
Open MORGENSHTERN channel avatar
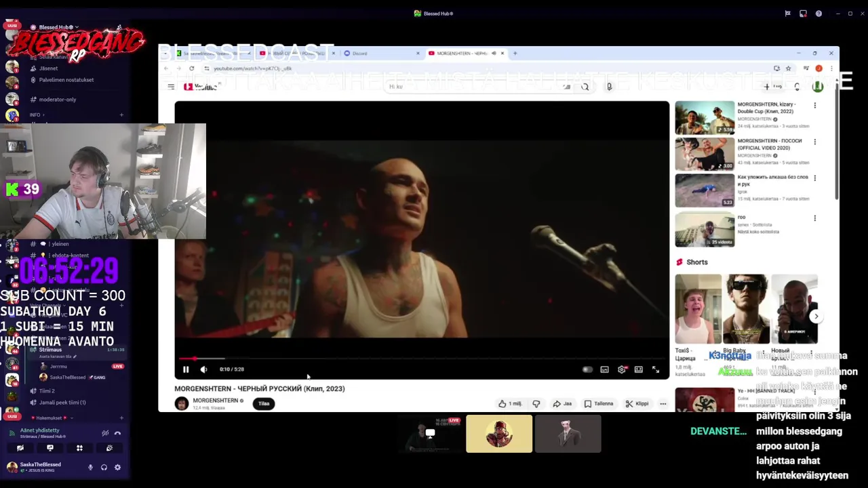[181, 404]
